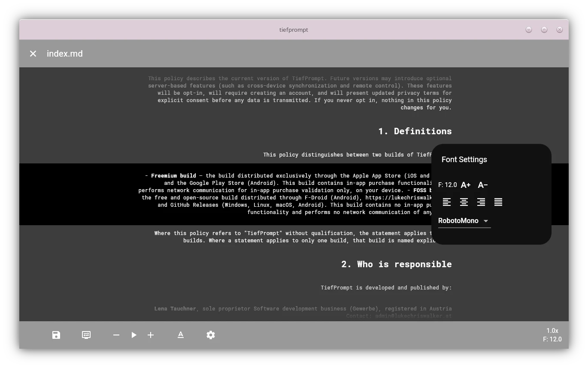Click the 1.0x speed indicator

click(x=552, y=331)
